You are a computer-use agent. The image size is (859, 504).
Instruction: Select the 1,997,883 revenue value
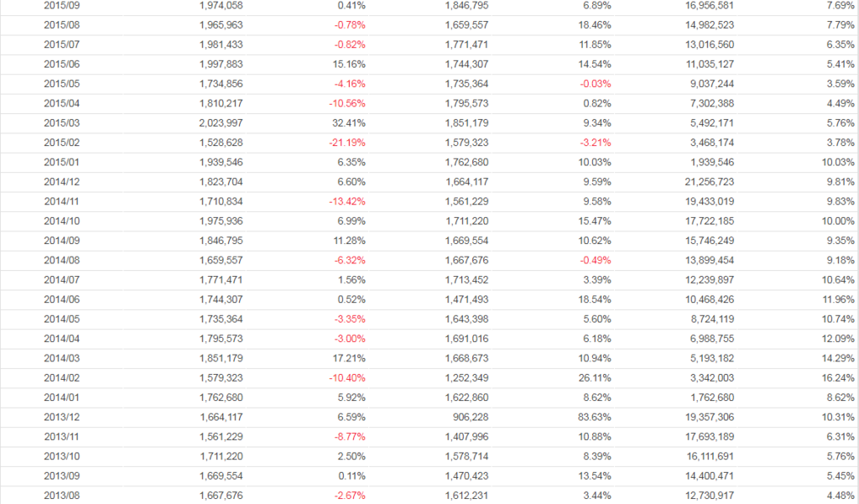point(221,64)
